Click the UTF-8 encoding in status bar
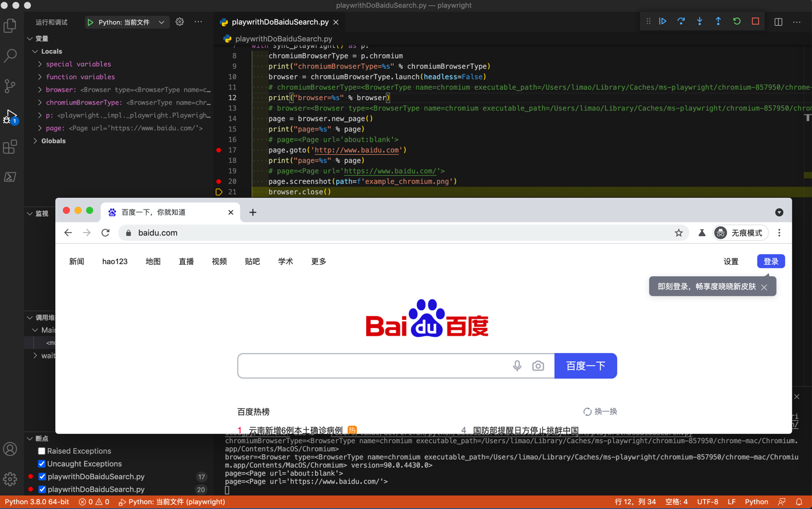Screen dimensions: 812x509 coord(707,502)
